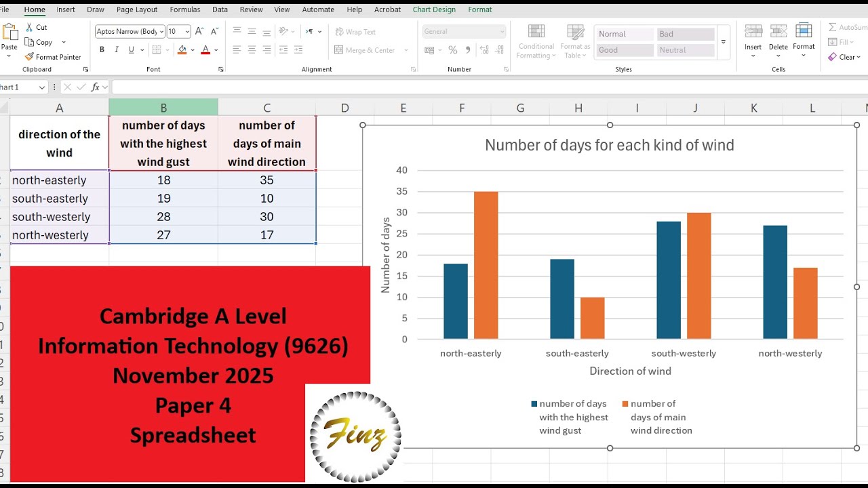Click the Copy icon
This screenshot has height=488, width=868.
click(29, 42)
